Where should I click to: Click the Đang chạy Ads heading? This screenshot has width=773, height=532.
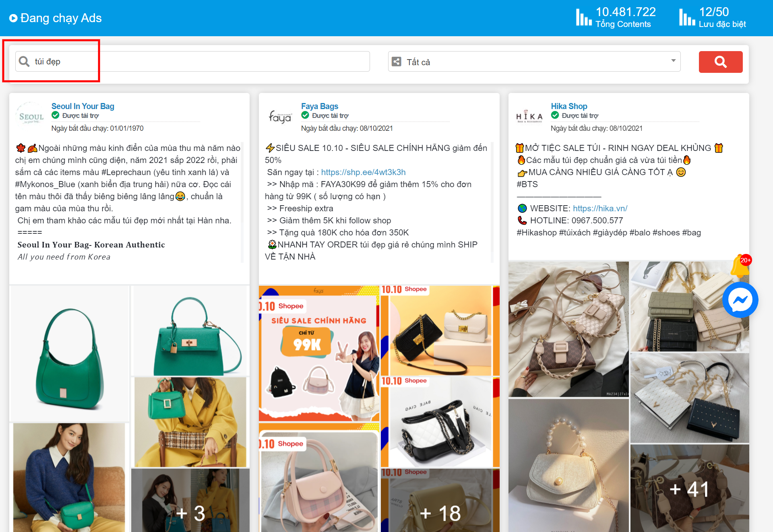coord(61,18)
